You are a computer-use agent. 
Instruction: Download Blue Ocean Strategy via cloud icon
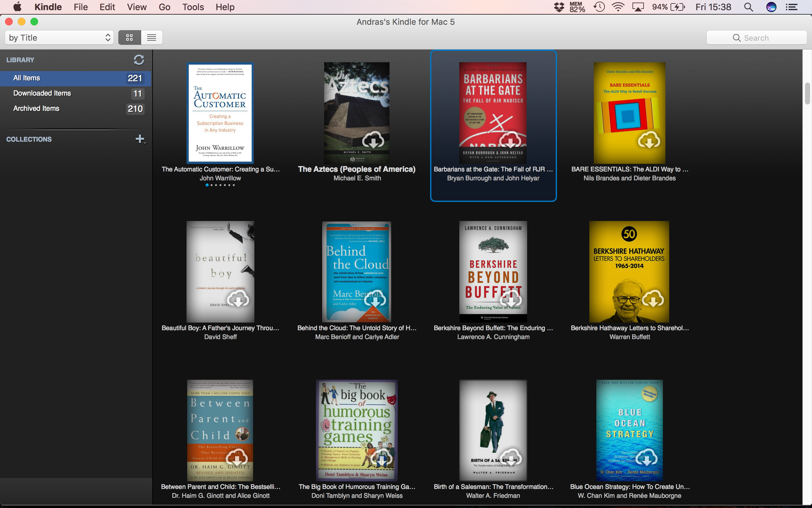tap(646, 457)
